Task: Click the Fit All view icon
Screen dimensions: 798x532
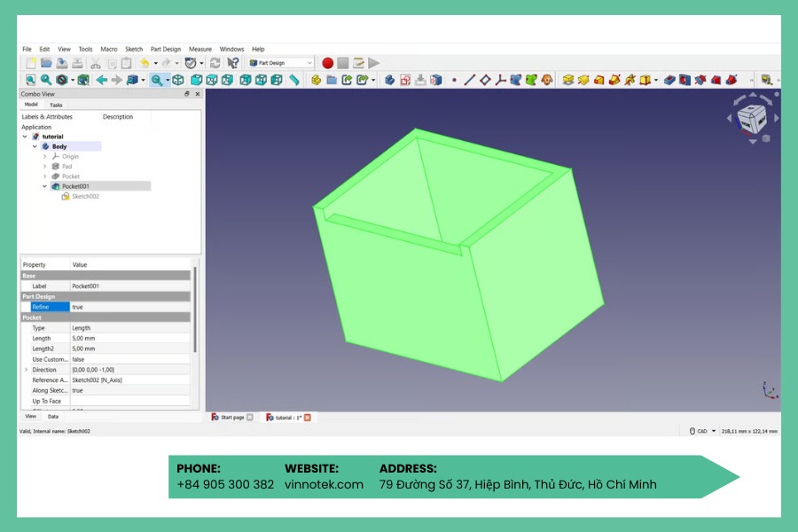Action: coord(30,80)
